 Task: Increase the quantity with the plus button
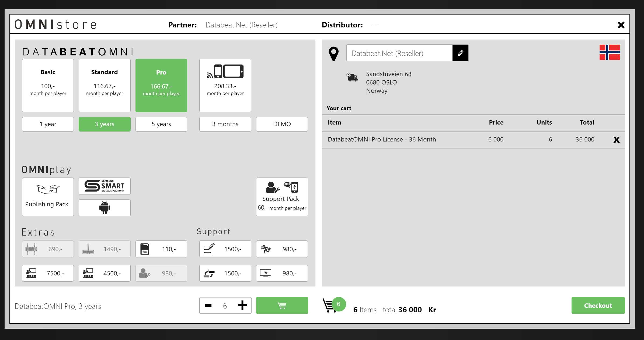tap(242, 306)
